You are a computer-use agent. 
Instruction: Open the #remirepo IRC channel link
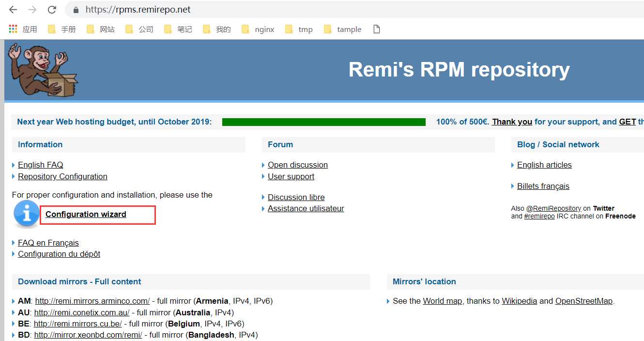[x=539, y=216]
